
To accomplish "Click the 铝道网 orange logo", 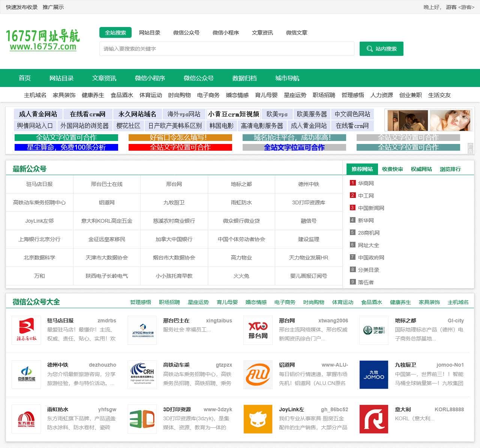I will coord(258,375).
